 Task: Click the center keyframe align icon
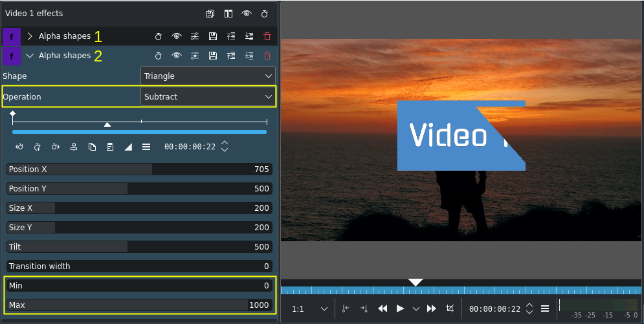(x=74, y=147)
